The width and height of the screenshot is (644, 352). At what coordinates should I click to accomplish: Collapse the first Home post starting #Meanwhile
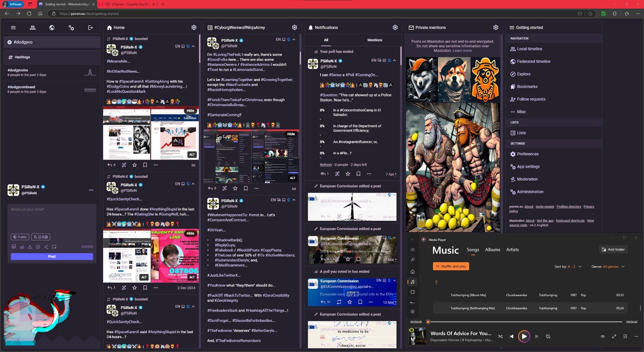(193, 46)
